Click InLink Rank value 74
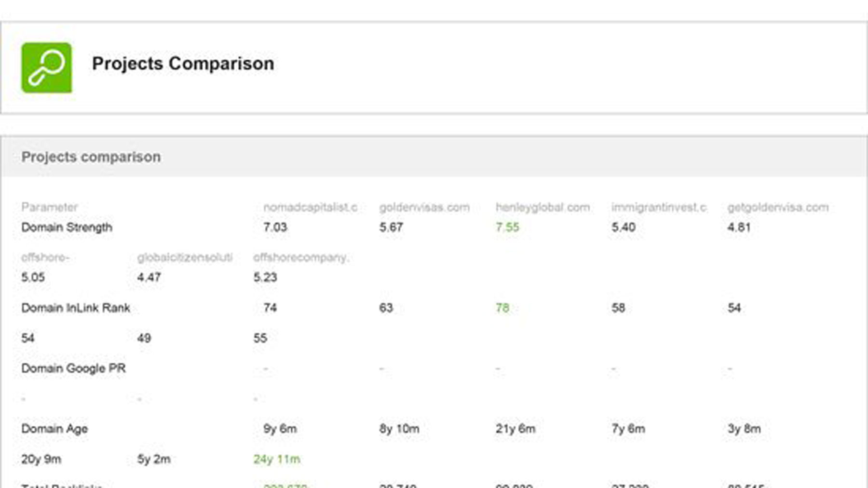This screenshot has width=868, height=488. click(x=270, y=308)
